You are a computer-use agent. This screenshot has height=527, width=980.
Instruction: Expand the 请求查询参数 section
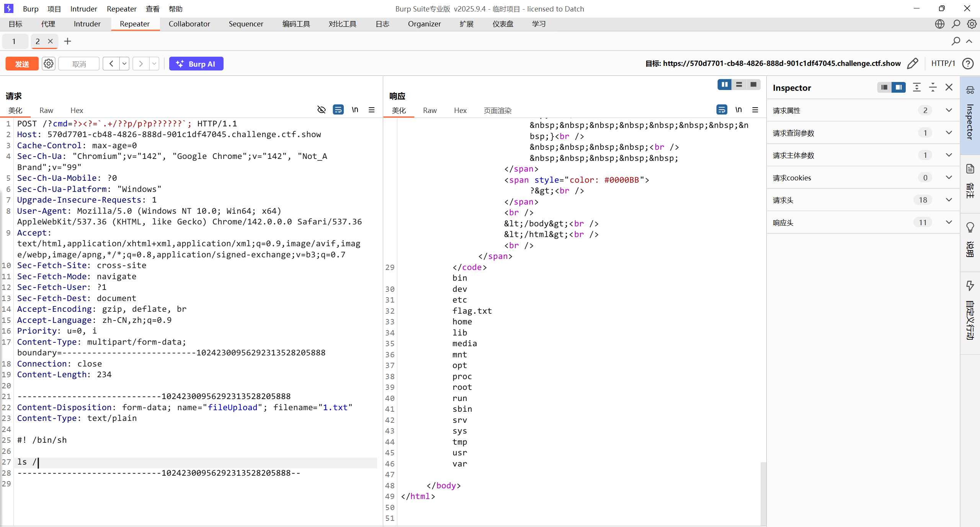point(949,133)
